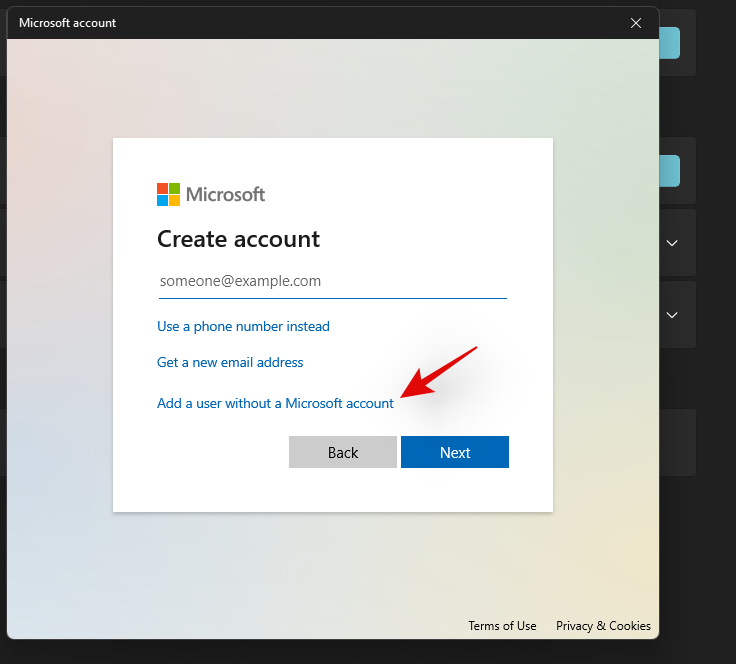This screenshot has width=736, height=664.
Task: Click the four-color Microsoft logo squares
Action: pos(168,194)
